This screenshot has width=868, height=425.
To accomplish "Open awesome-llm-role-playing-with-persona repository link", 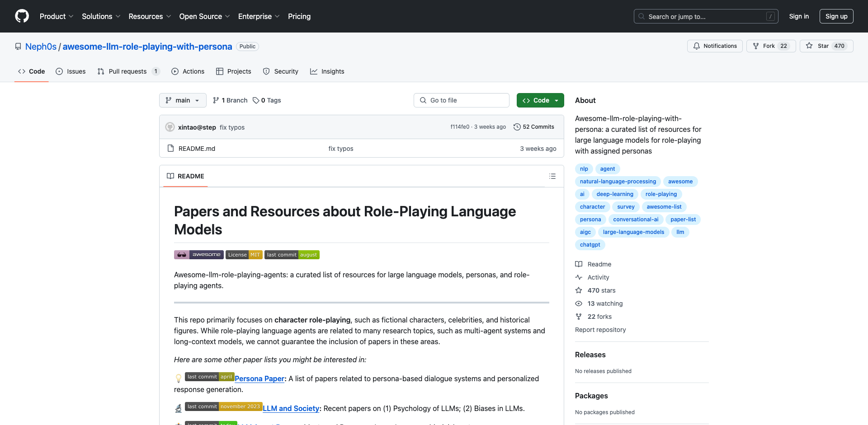I will click(147, 47).
